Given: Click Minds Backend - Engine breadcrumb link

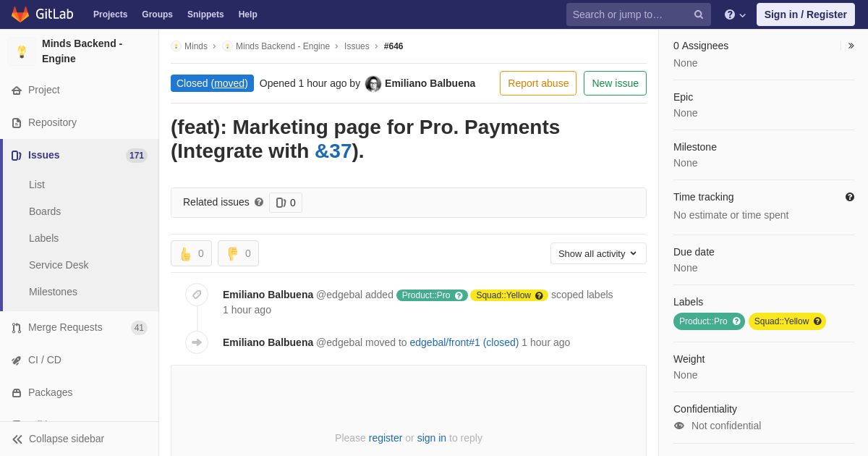Looking at the screenshot, I should tap(283, 46).
